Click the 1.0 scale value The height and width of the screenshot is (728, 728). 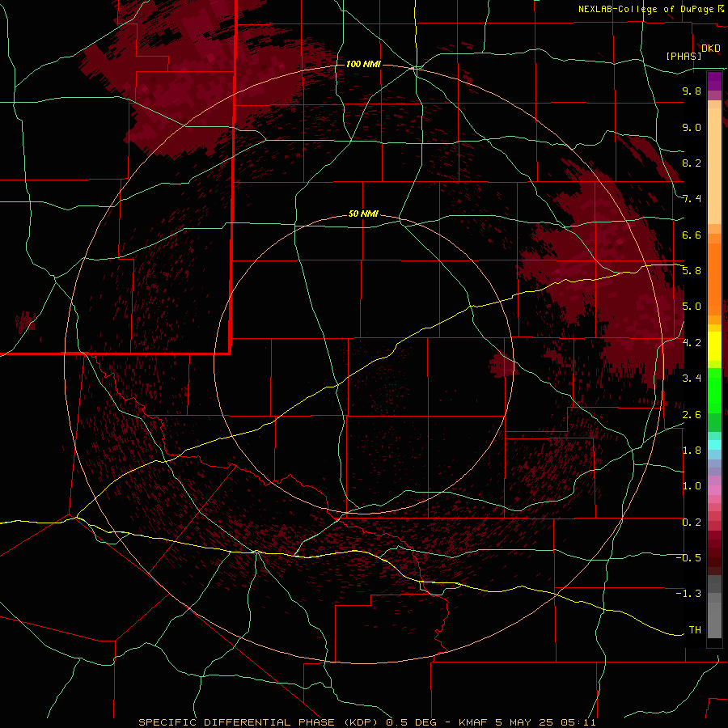tap(692, 486)
